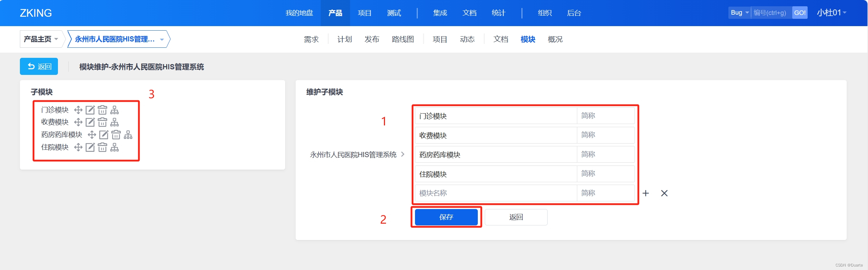
Task: Open the top navigation 文档 menu
Action: tap(469, 13)
